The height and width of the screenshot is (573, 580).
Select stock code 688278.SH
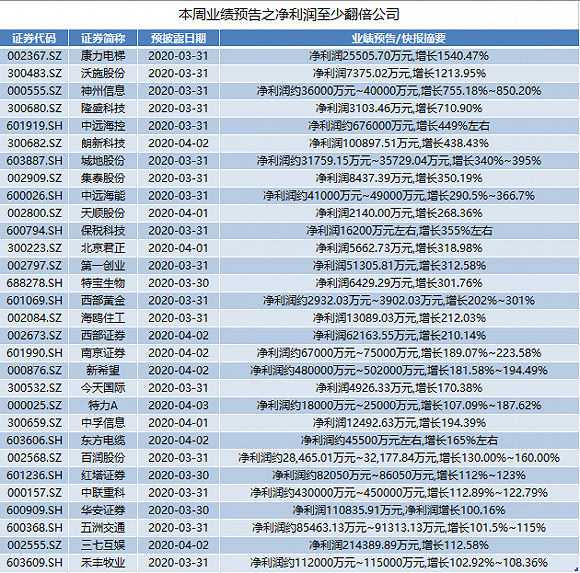point(34,283)
